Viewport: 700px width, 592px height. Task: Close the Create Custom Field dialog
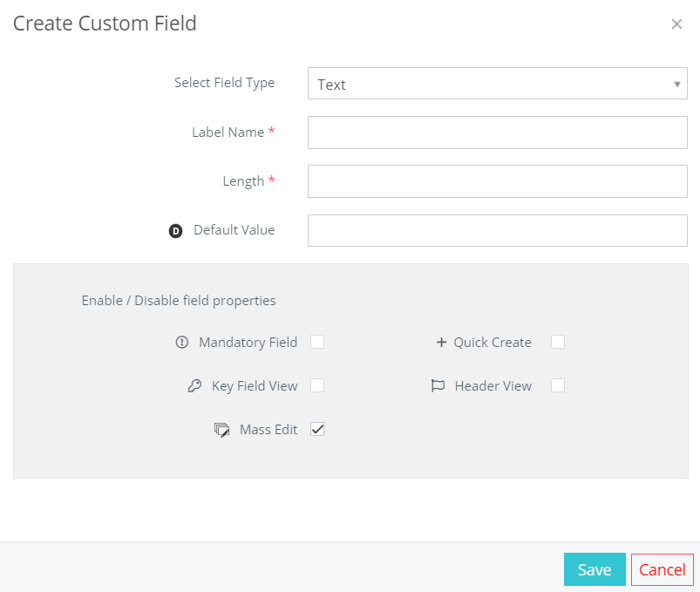click(676, 24)
